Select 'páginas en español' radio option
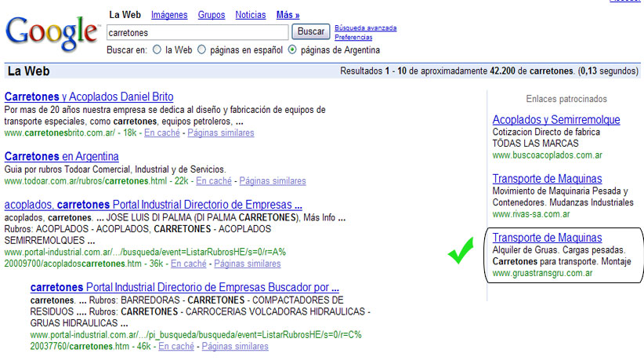This screenshot has width=644, height=364. pyautogui.click(x=201, y=49)
